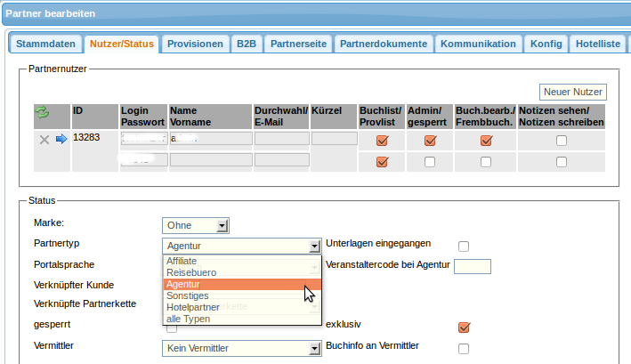Check the Unterlagen eingegangen checkbox
The image size is (631, 364).
463,247
